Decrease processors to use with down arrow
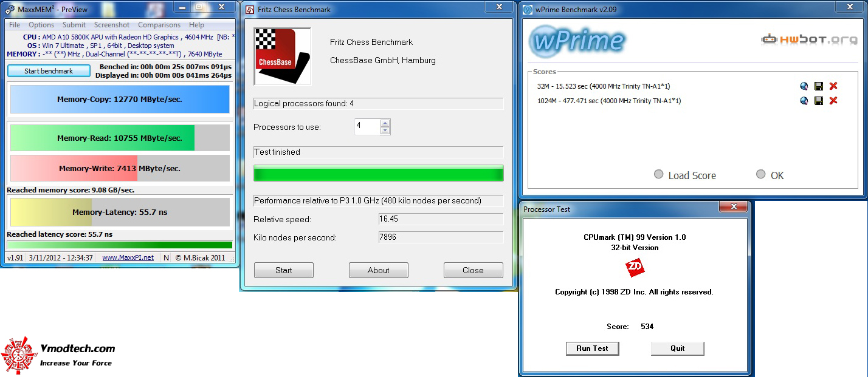This screenshot has height=377, width=868. 385,131
